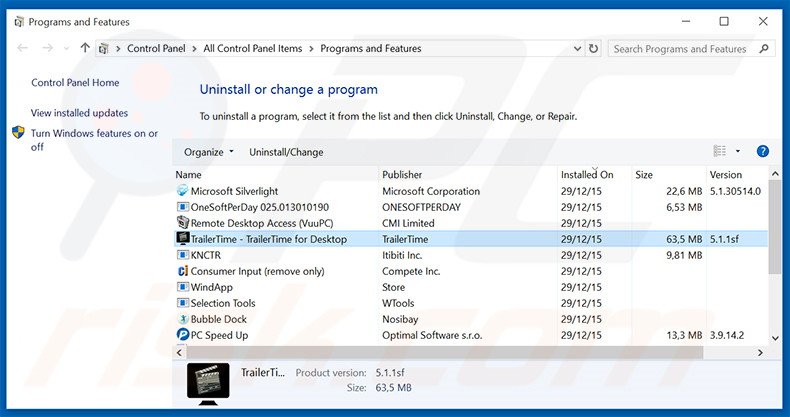790x417 pixels.
Task: Go up one level with the up arrow
Action: [85, 48]
